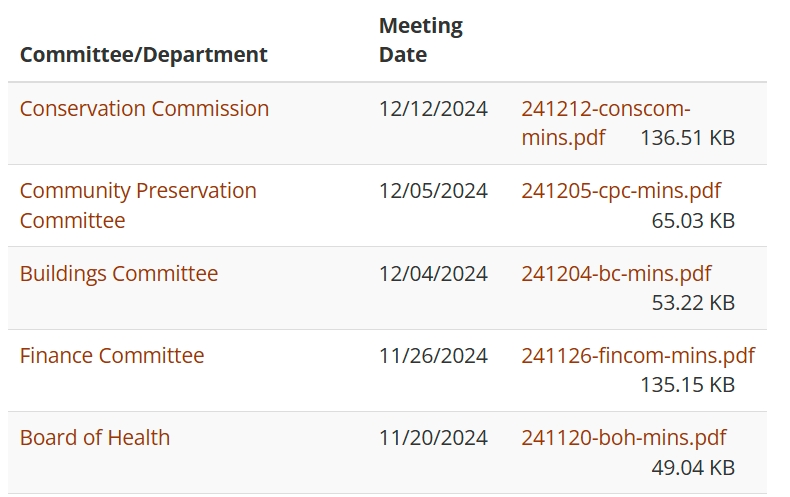
Task: Open the 241204-bc-mins.pdf document
Action: click(616, 274)
